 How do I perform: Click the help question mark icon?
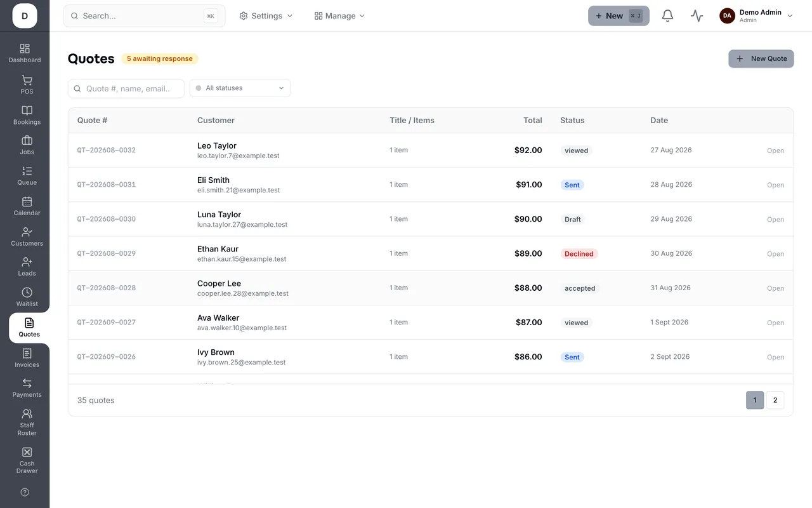click(x=25, y=492)
